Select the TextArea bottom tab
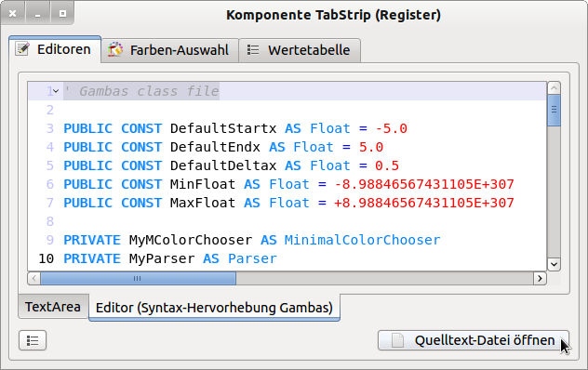The width and height of the screenshot is (588, 370). pos(53,307)
